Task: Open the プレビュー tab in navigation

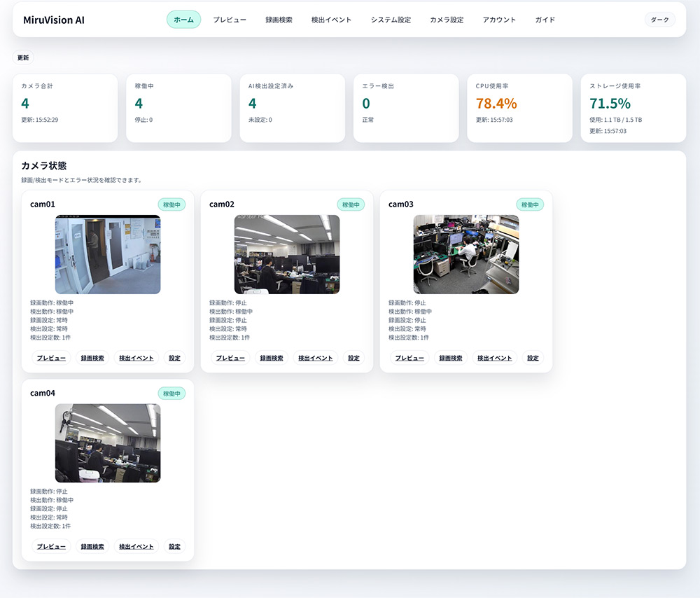Action: 230,20
